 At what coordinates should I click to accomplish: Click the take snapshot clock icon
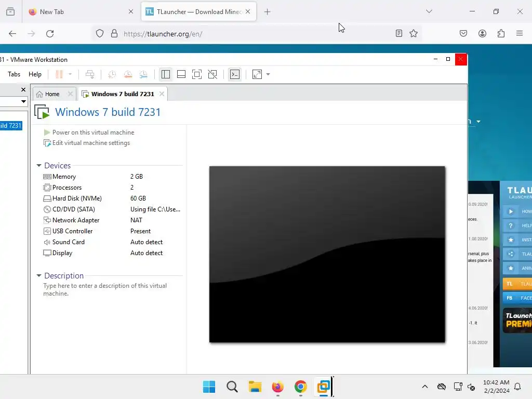[x=112, y=74]
